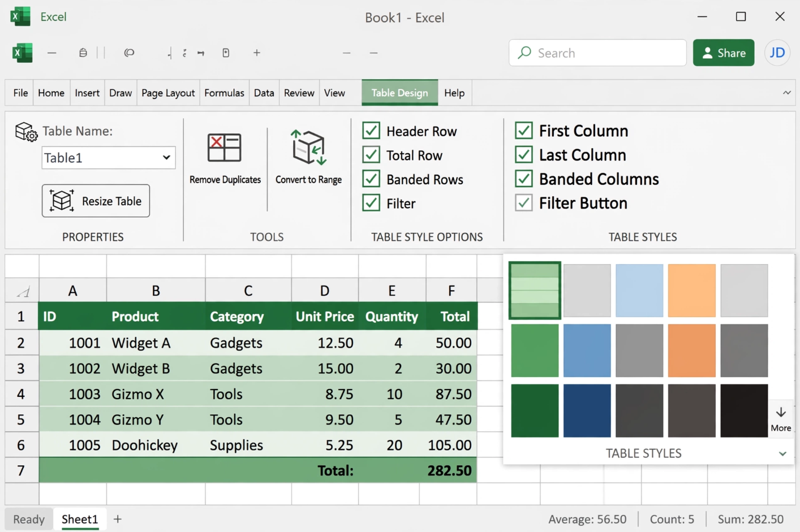This screenshot has width=800, height=532.
Task: Click the More arrow in the styles gallery
Action: [x=781, y=419]
